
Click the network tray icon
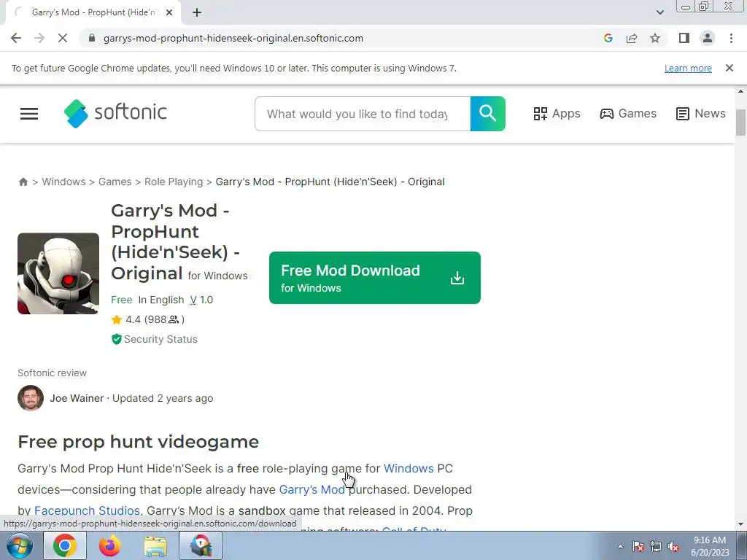tap(656, 546)
